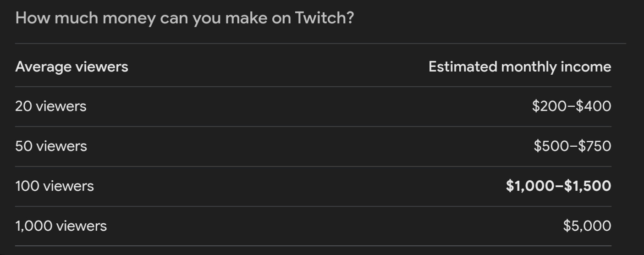Click the divider line beneath the heading question
This screenshot has height=255, width=644.
point(320,44)
